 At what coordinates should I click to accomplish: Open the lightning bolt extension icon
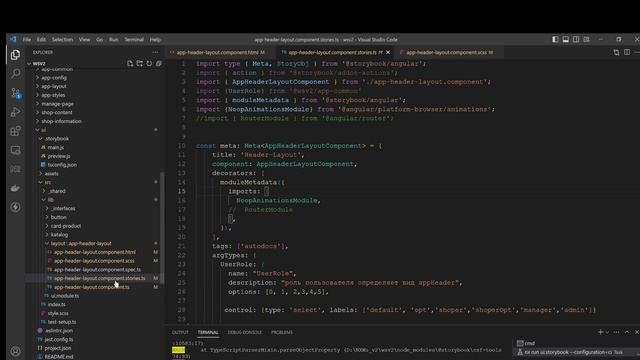point(16,207)
